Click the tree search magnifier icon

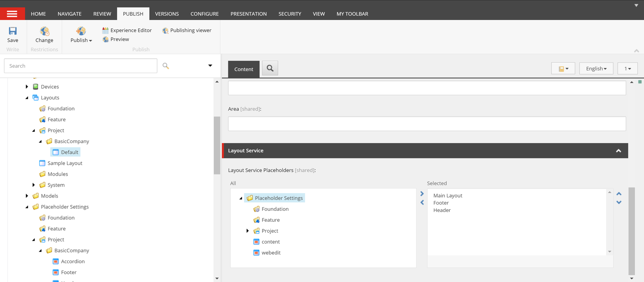[x=166, y=66]
